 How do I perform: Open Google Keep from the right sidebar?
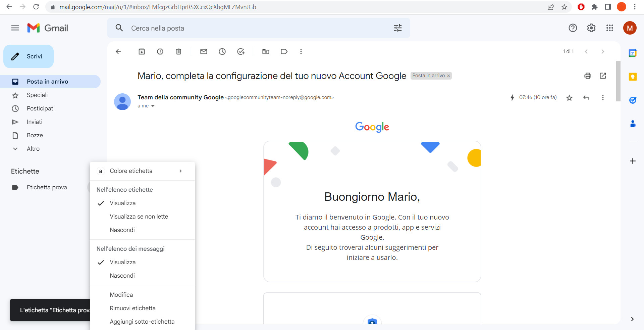(633, 77)
